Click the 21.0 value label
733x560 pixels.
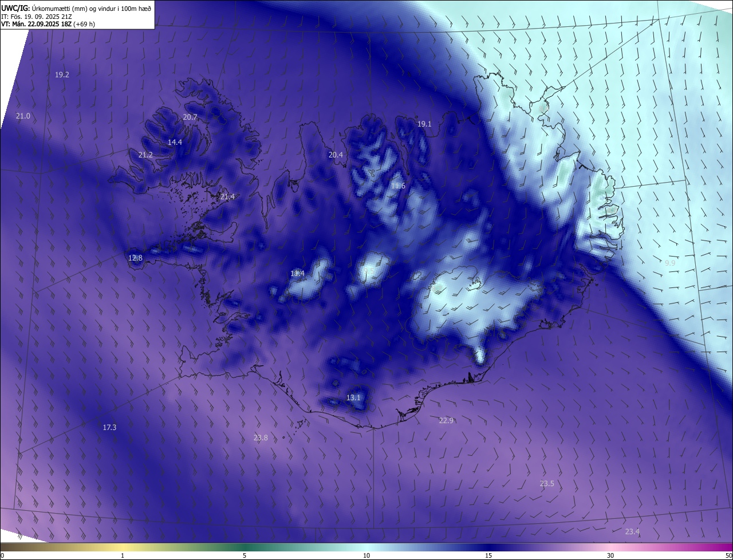click(x=23, y=116)
